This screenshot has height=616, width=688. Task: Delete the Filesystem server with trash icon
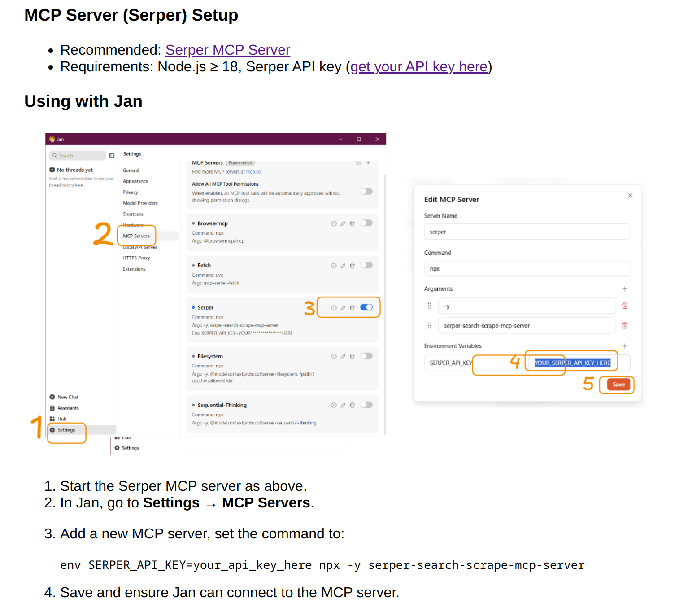(352, 356)
